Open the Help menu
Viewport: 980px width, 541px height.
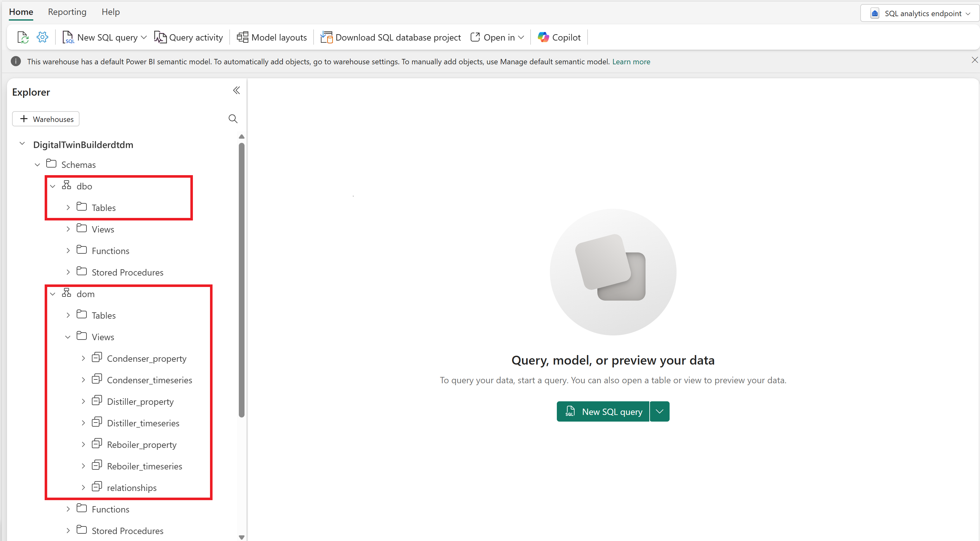coord(110,12)
